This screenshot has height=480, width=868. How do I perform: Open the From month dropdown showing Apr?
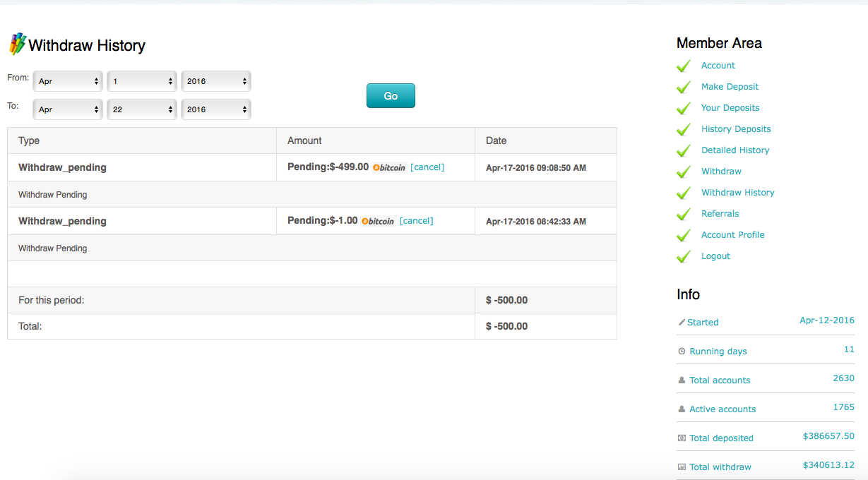coord(68,81)
